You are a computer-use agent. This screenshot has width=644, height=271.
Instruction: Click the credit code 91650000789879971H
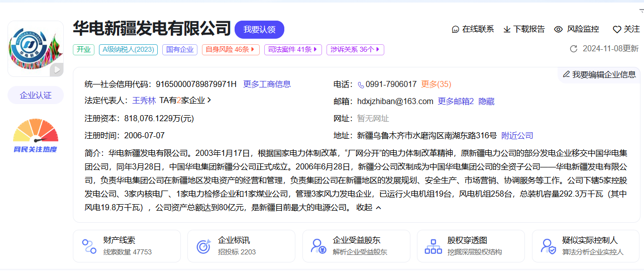[x=196, y=84]
